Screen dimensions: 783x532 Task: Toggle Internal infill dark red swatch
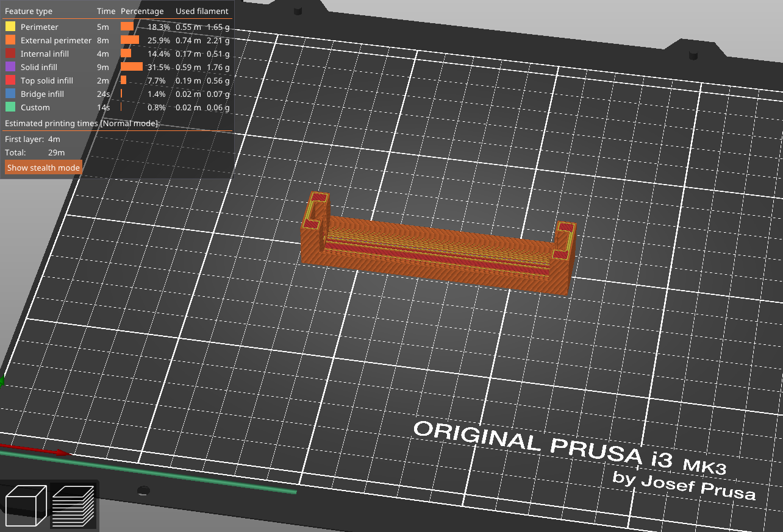pos(10,54)
